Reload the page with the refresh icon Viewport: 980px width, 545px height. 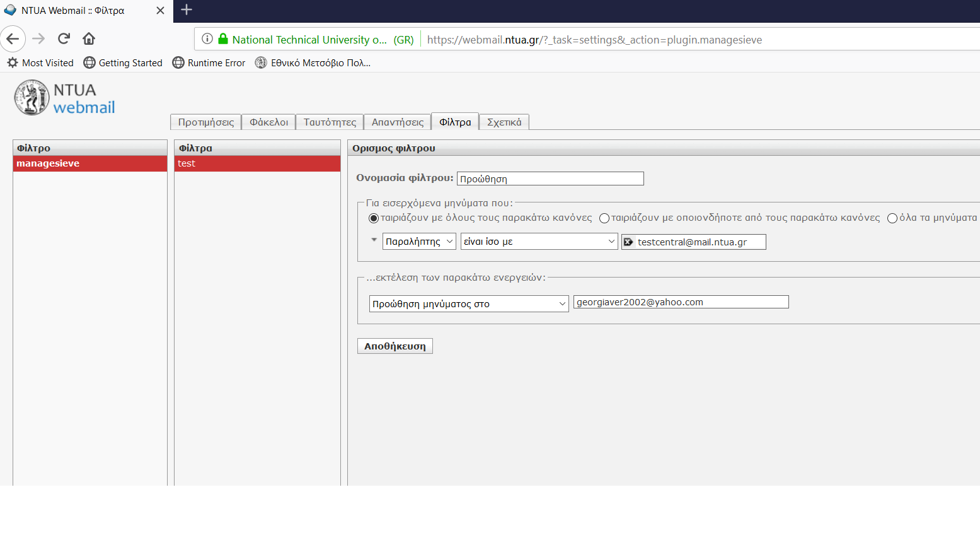pyautogui.click(x=64, y=38)
